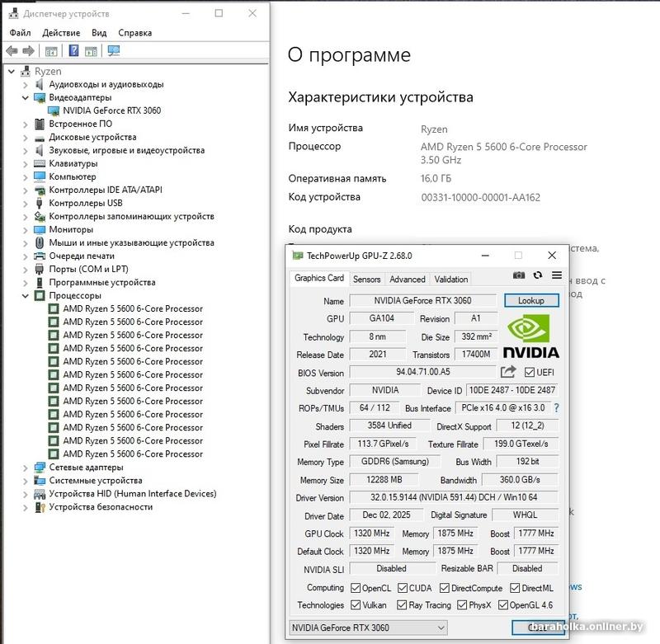The width and height of the screenshot is (660, 644).
Task: Toggle the OpenGL 4.6 checkbox
Action: 502,605
